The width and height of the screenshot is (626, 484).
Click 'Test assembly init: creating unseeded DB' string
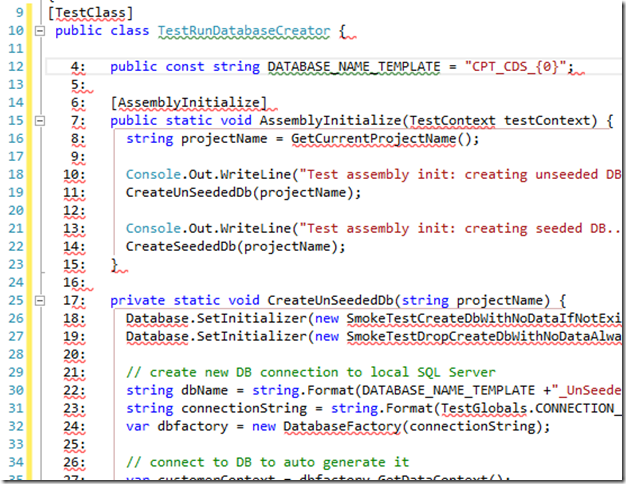click(x=460, y=175)
